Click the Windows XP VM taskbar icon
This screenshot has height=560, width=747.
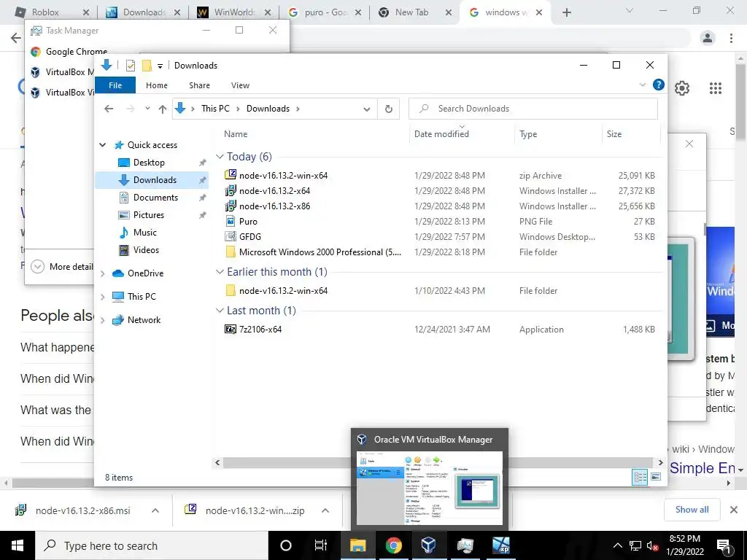pos(500,545)
